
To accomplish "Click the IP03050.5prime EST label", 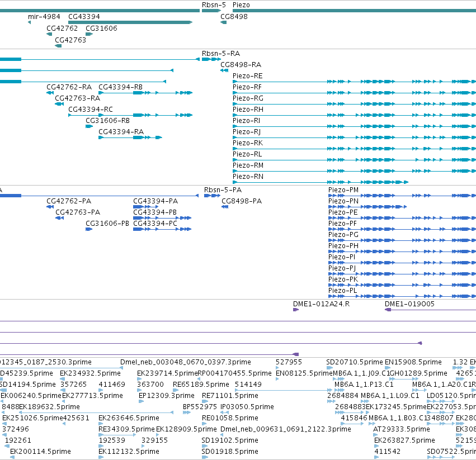I will pos(247,406).
